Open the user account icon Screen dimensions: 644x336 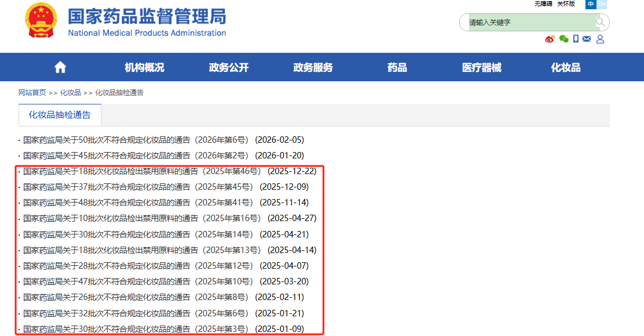pos(601,39)
